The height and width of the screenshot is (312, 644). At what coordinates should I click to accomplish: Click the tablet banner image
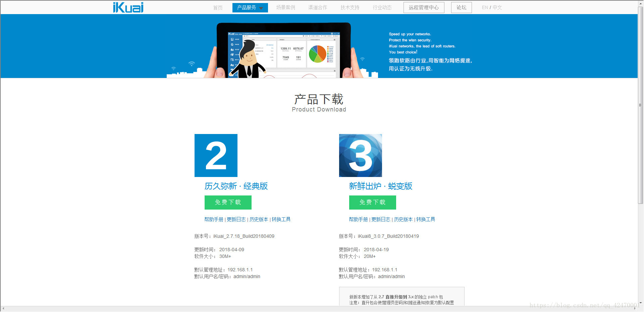click(284, 50)
